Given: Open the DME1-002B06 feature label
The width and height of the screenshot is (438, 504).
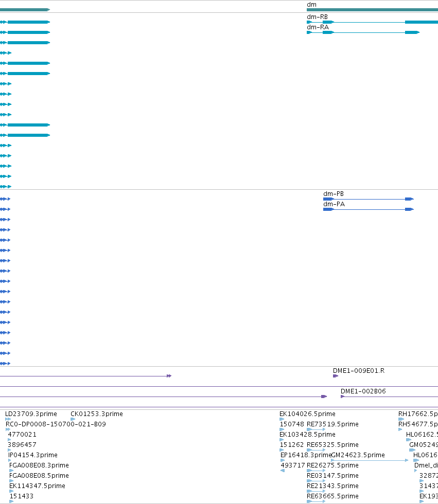Looking at the screenshot, I should pos(363,391).
